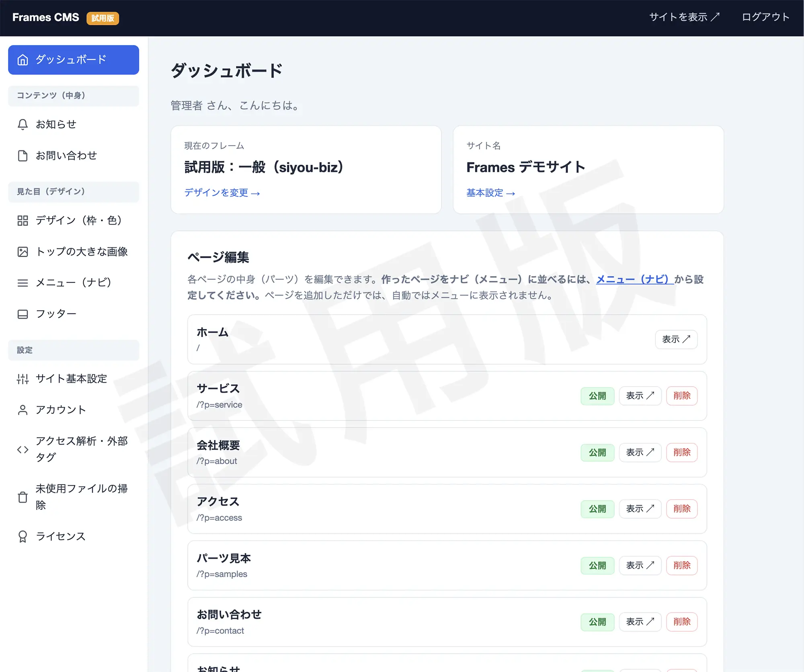Open 未使用ファイルの掃除 page
Image resolution: width=804 pixels, height=672 pixels.
[x=74, y=497]
